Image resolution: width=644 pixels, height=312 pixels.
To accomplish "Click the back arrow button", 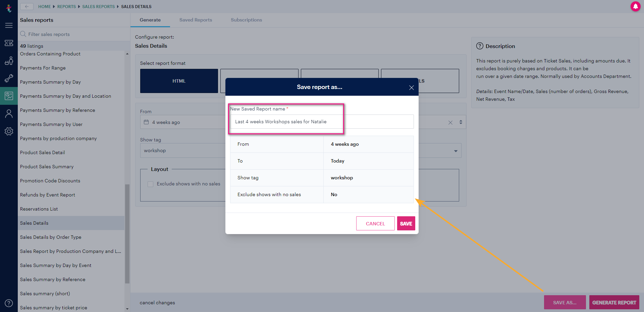I will click(x=27, y=6).
